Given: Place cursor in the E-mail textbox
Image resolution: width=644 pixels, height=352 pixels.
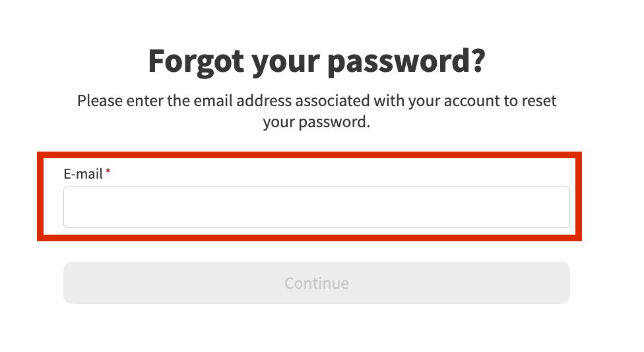Looking at the screenshot, I should (x=316, y=208).
